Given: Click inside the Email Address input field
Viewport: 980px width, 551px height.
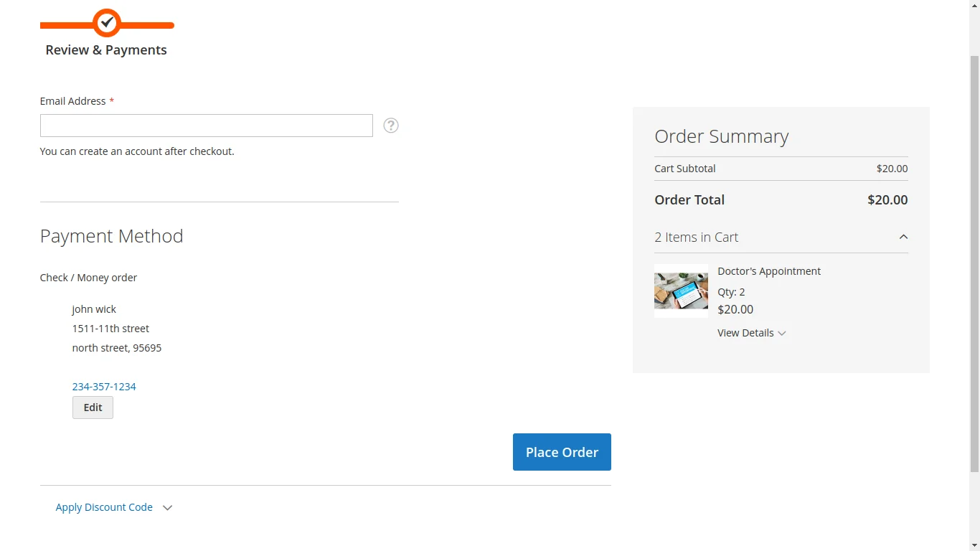Looking at the screenshot, I should [206, 126].
